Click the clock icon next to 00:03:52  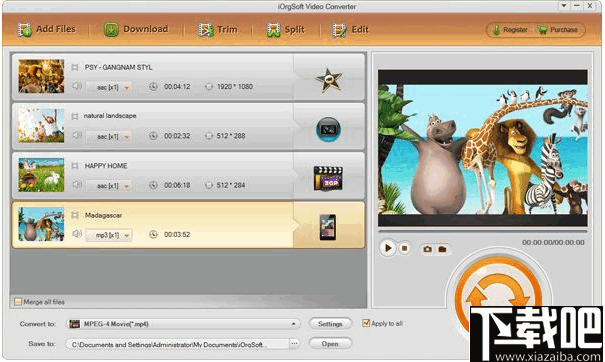(153, 234)
